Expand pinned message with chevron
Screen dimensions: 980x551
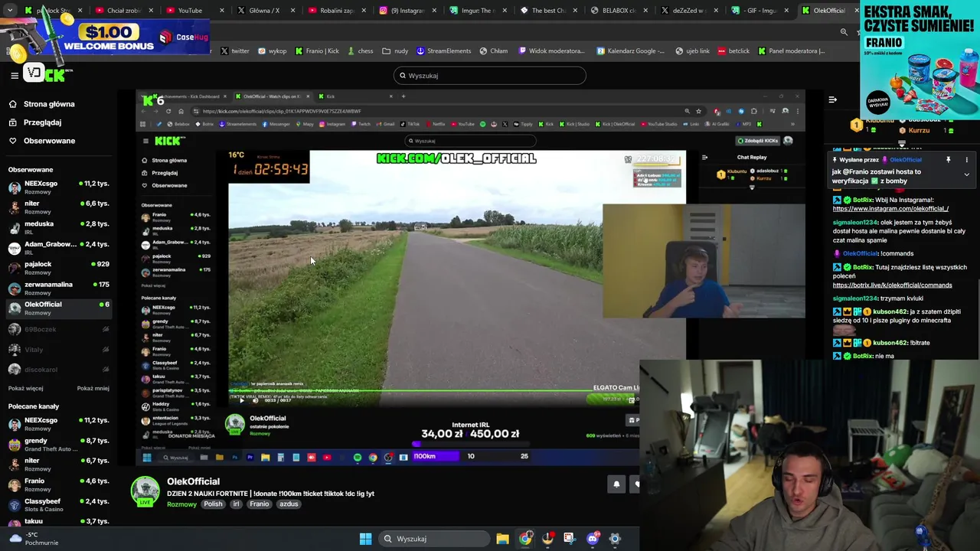(x=966, y=174)
